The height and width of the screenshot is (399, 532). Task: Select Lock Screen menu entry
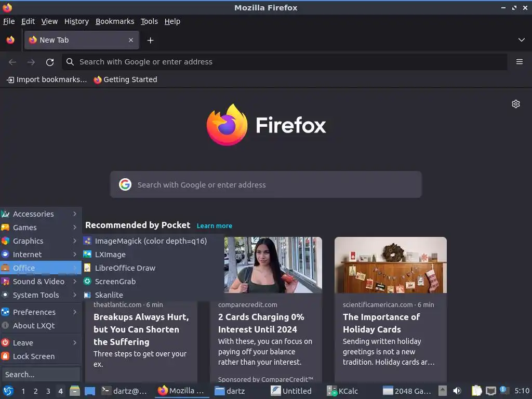coord(41,356)
